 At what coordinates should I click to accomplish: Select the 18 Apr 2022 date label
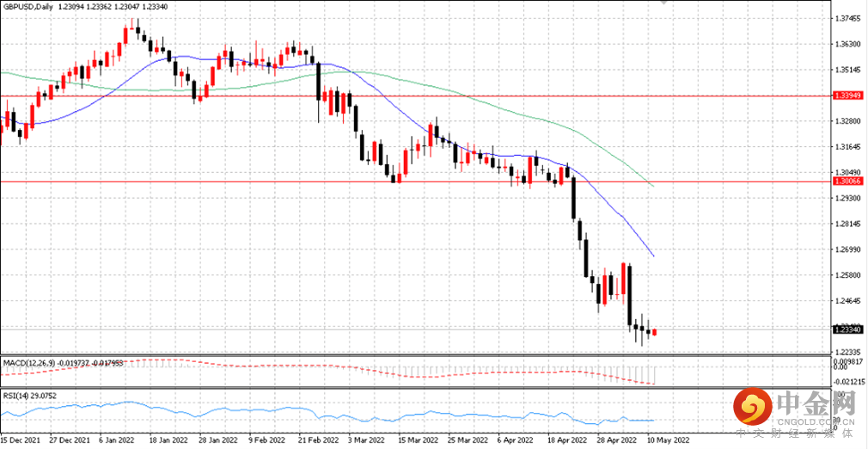565,439
